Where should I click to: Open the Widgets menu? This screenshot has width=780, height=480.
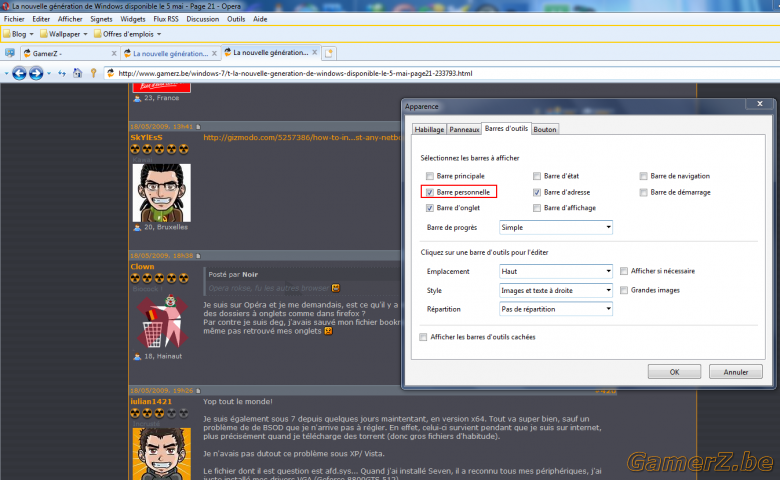[133, 19]
